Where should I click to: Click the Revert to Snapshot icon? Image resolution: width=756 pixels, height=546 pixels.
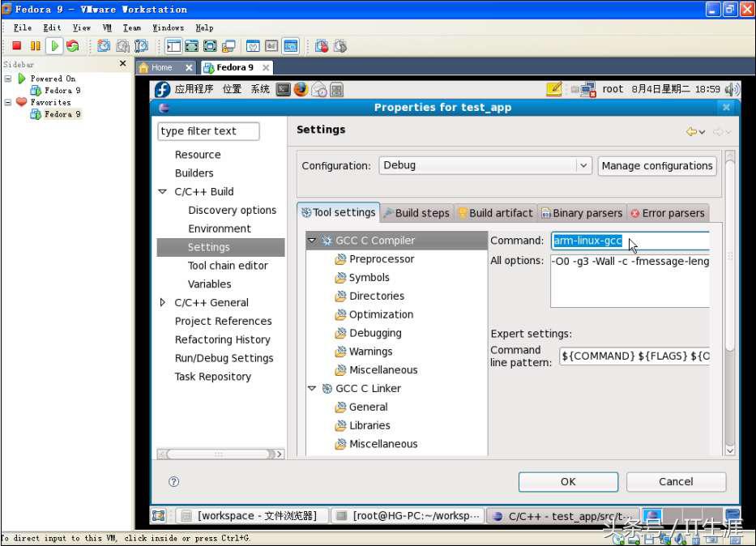122,46
